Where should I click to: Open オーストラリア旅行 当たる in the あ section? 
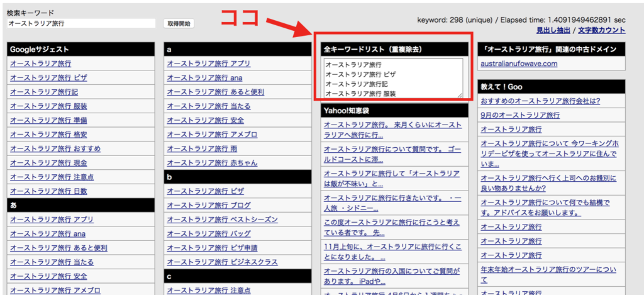[52, 262]
